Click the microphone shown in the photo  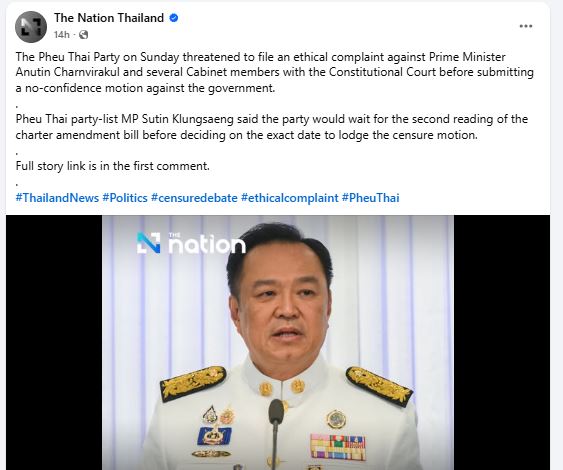pos(275,433)
